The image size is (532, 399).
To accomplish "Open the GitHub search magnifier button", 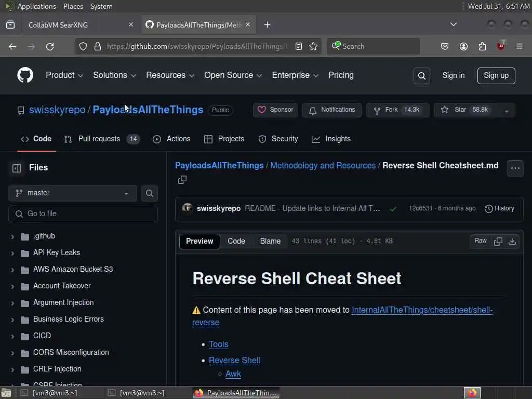I will point(422,76).
